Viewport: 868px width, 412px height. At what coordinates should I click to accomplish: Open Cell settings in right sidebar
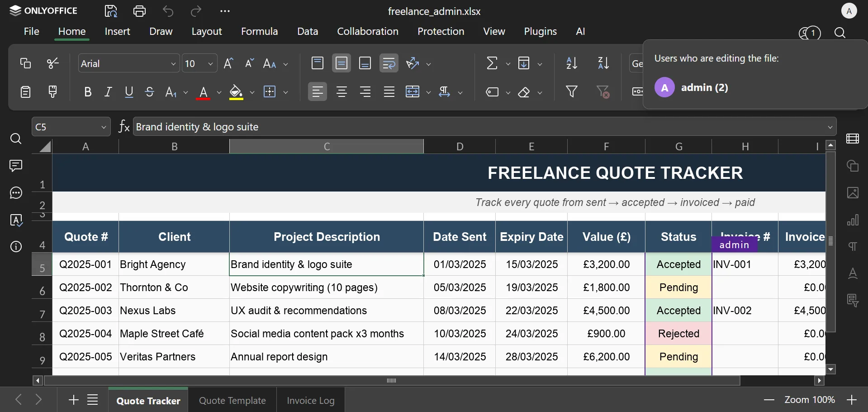[854, 139]
